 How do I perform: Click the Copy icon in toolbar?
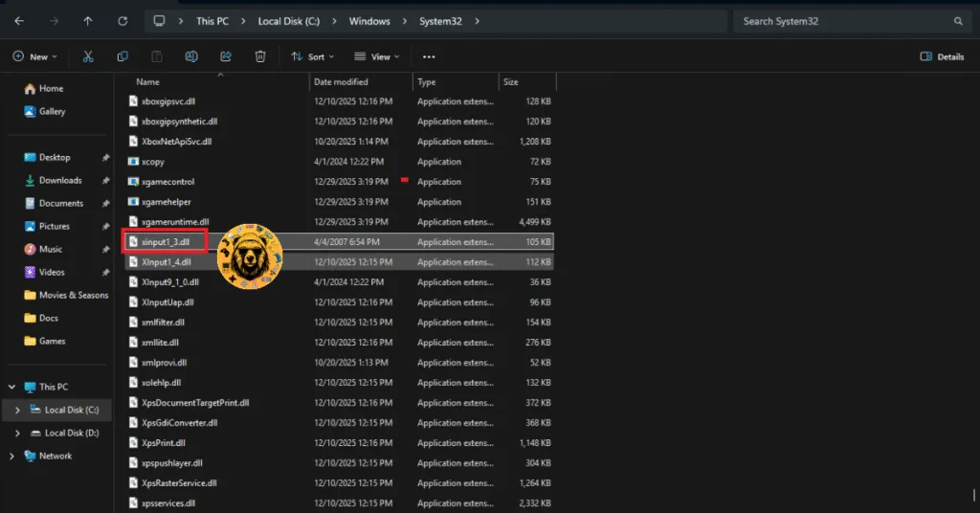[122, 56]
